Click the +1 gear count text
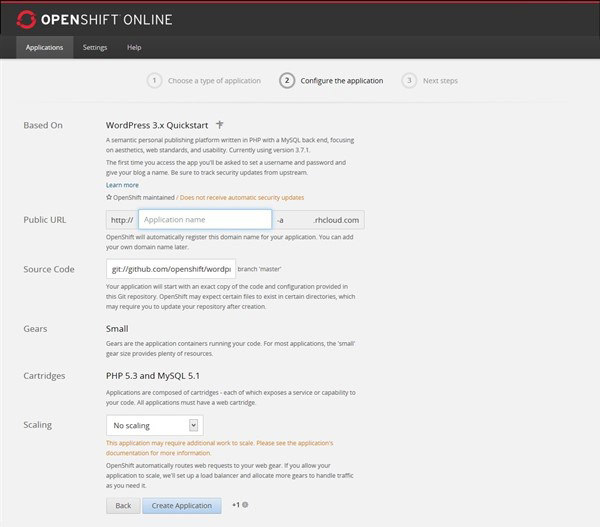The height and width of the screenshot is (527, 600). (236, 505)
